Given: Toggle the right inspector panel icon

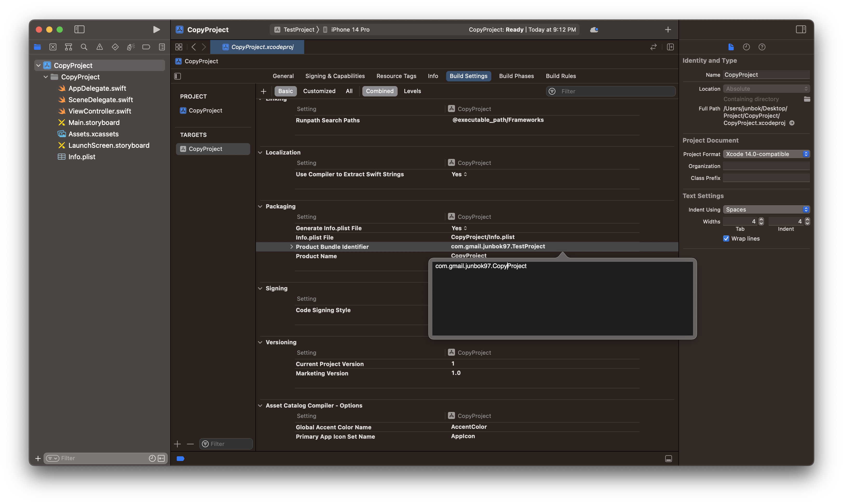Looking at the screenshot, I should click(x=800, y=30).
